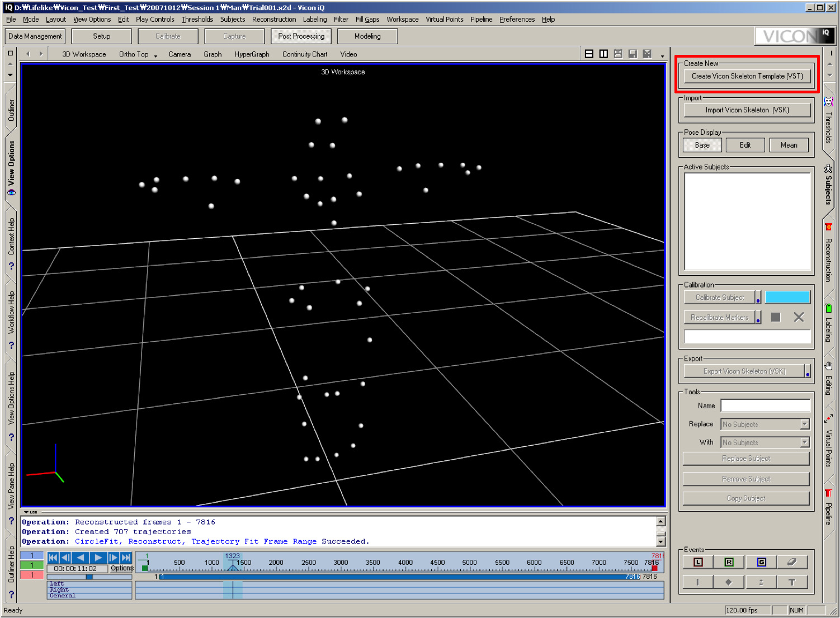Step forward one frame

pos(113,558)
